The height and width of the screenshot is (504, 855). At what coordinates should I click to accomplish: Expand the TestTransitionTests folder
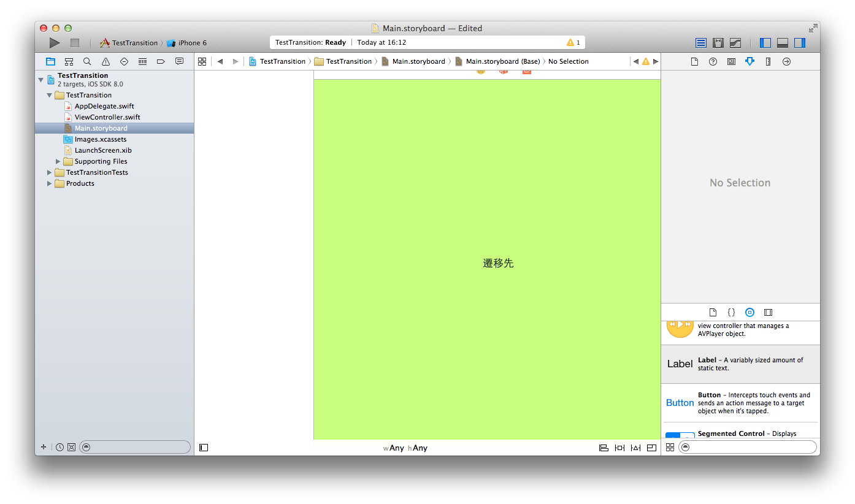click(50, 172)
